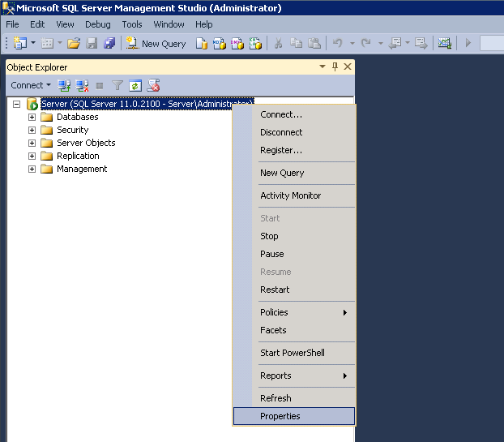Select the Replication tree label
This screenshot has width=504, height=442.
[78, 156]
